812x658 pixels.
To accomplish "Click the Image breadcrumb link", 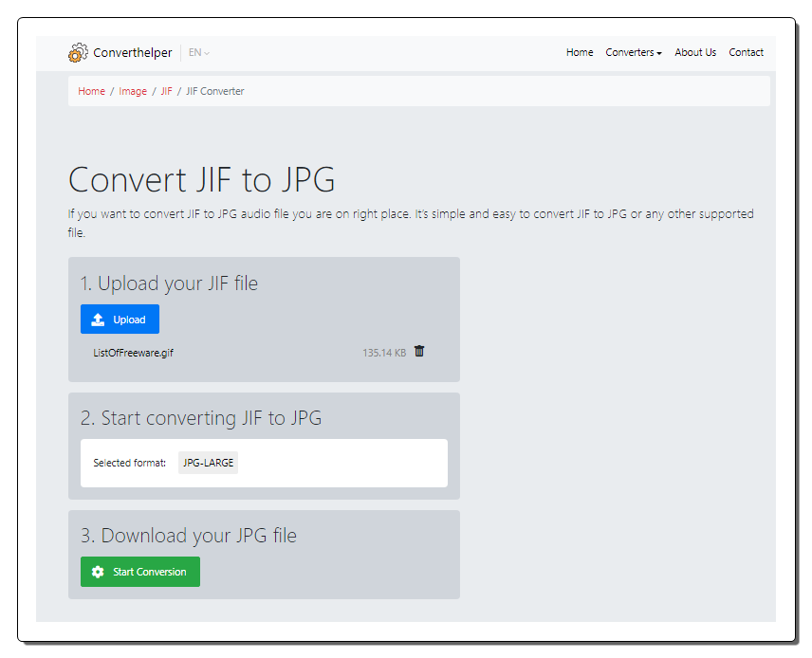I will 133,91.
